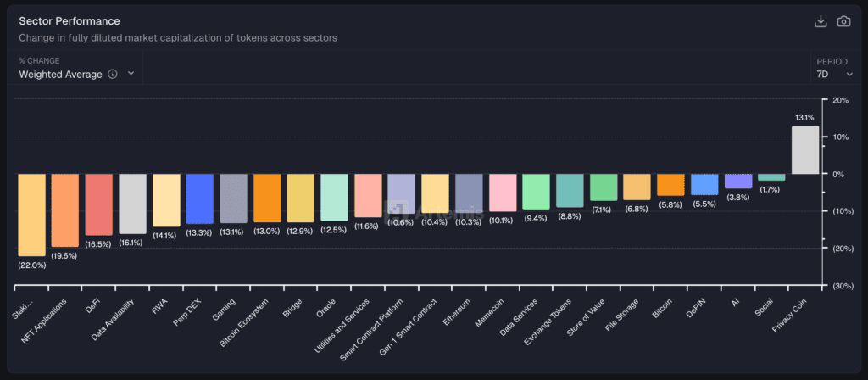Click the Gaming gray-purple bar
The width and height of the screenshot is (868, 380).
234,198
